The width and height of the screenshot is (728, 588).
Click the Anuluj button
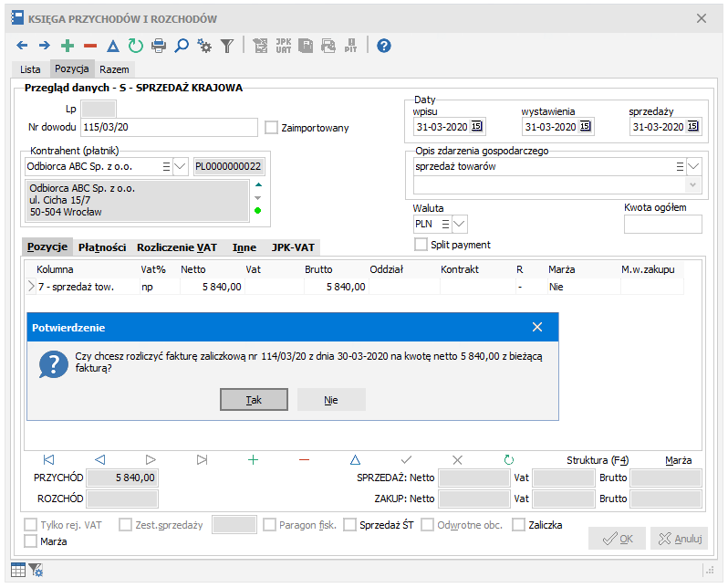point(679,539)
